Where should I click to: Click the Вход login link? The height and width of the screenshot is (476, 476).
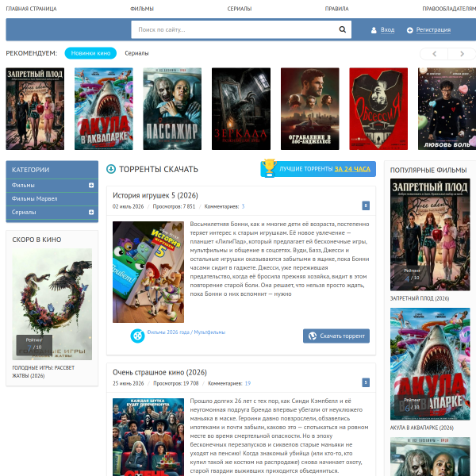click(x=387, y=30)
